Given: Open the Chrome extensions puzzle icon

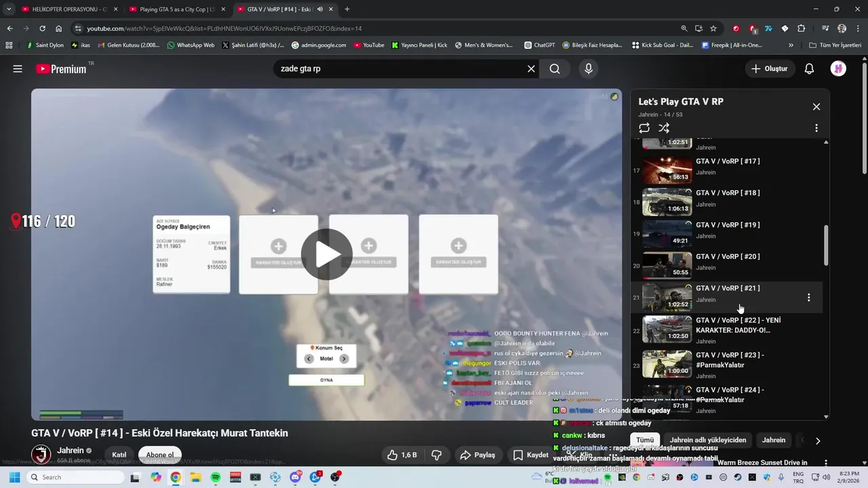Looking at the screenshot, I should 802,28.
